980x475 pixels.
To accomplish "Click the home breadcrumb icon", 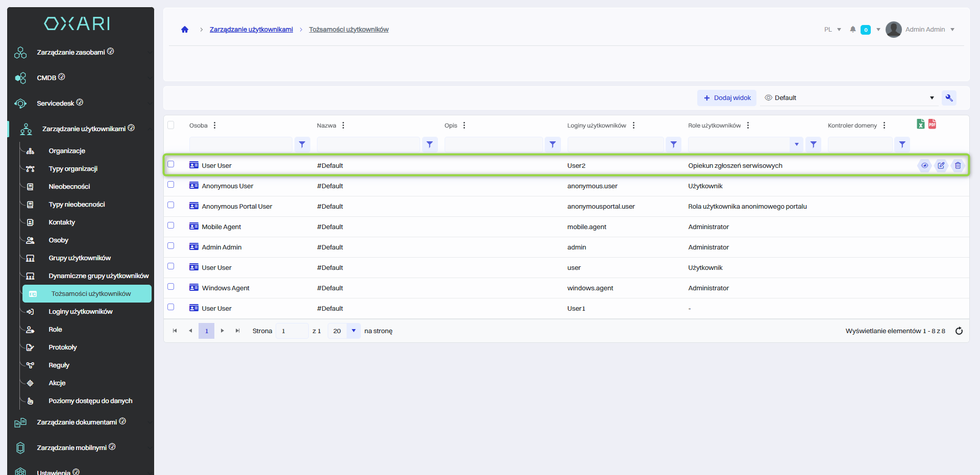I will coord(185,30).
